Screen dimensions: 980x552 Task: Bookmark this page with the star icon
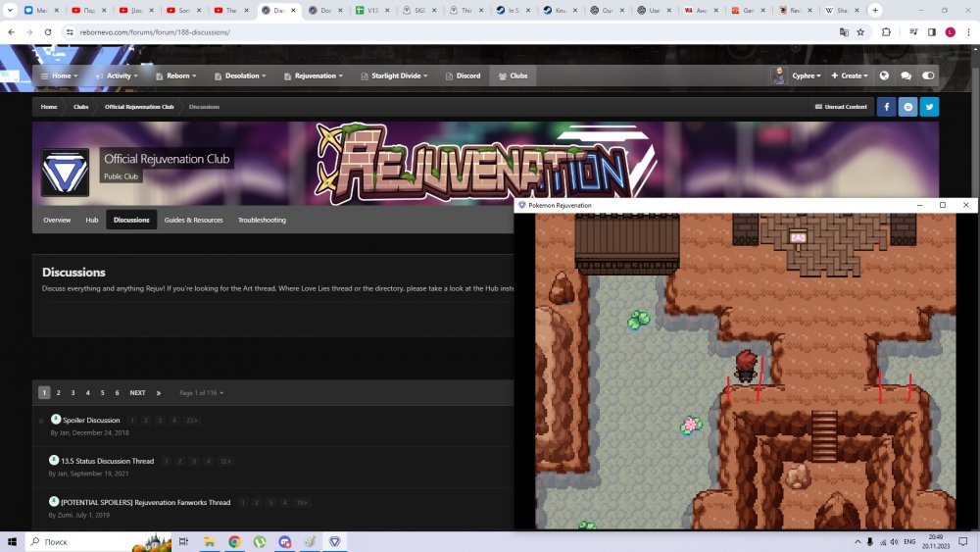(860, 31)
